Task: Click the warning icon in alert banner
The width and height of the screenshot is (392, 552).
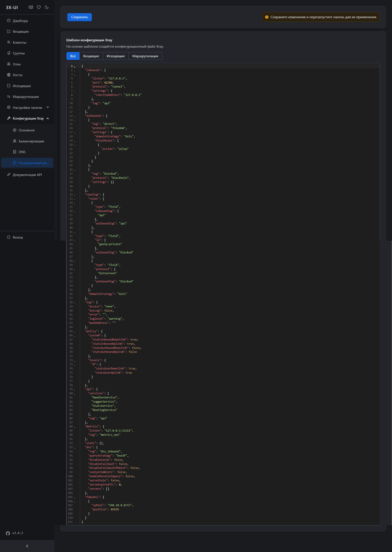Action: pos(267,17)
